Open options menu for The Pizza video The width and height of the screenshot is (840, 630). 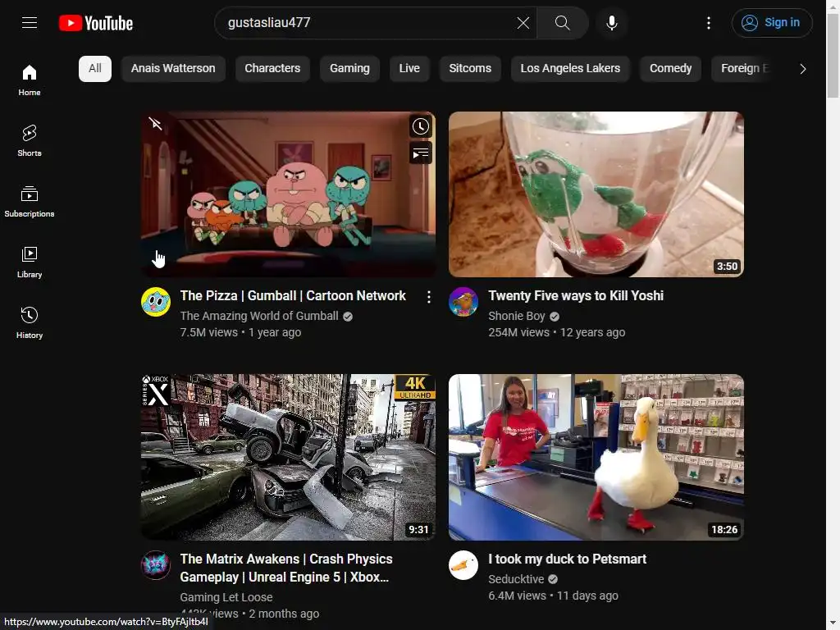[428, 297]
